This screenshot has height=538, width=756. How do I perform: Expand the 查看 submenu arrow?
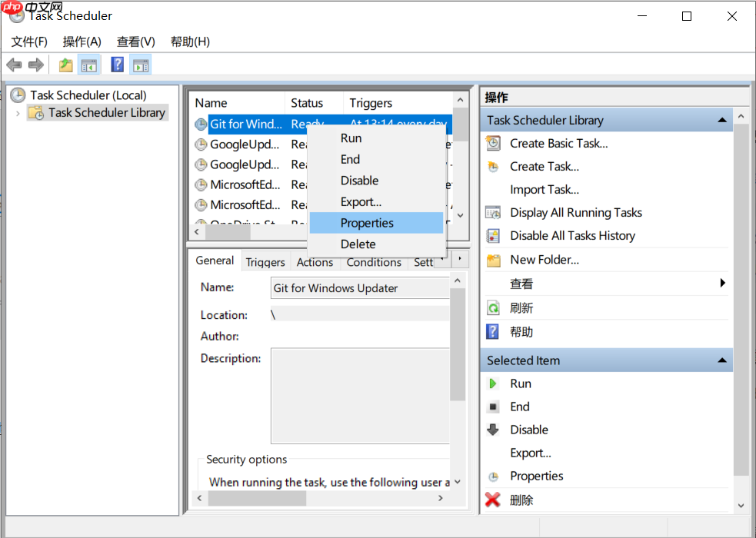tap(722, 283)
